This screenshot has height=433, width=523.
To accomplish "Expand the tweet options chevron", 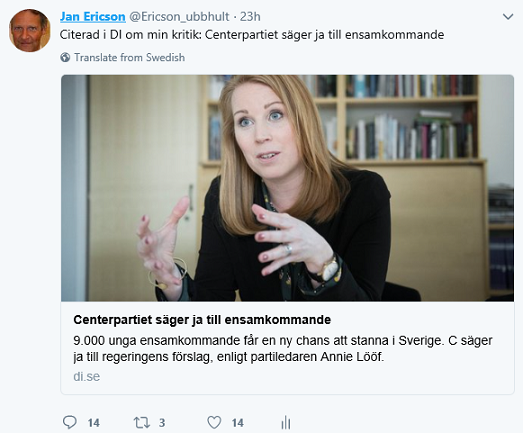I will point(508,17).
